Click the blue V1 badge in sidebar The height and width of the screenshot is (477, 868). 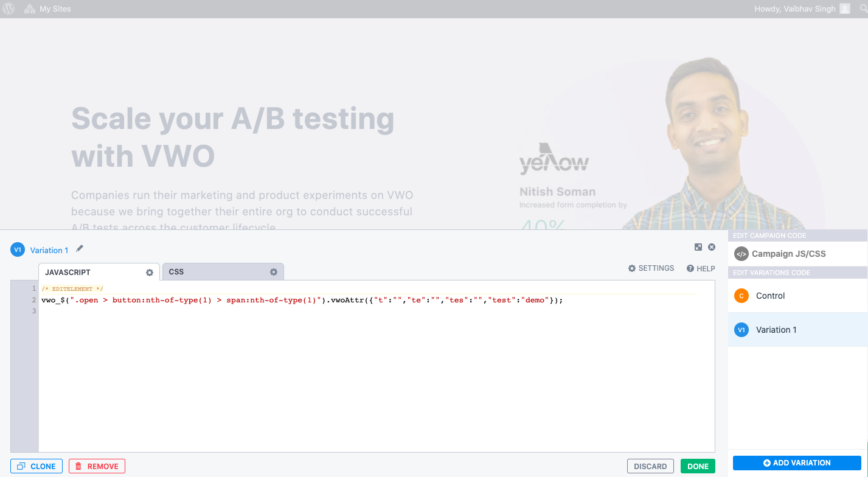[x=741, y=330]
